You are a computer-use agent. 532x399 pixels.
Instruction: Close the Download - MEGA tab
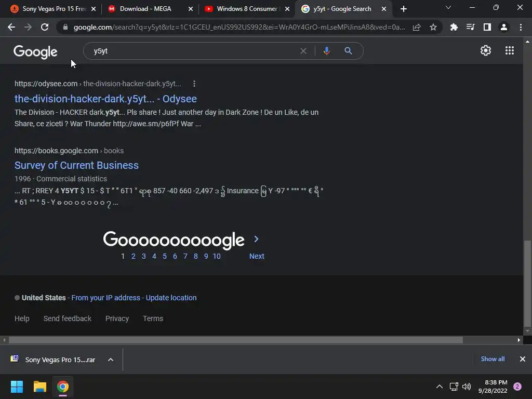tap(191, 9)
